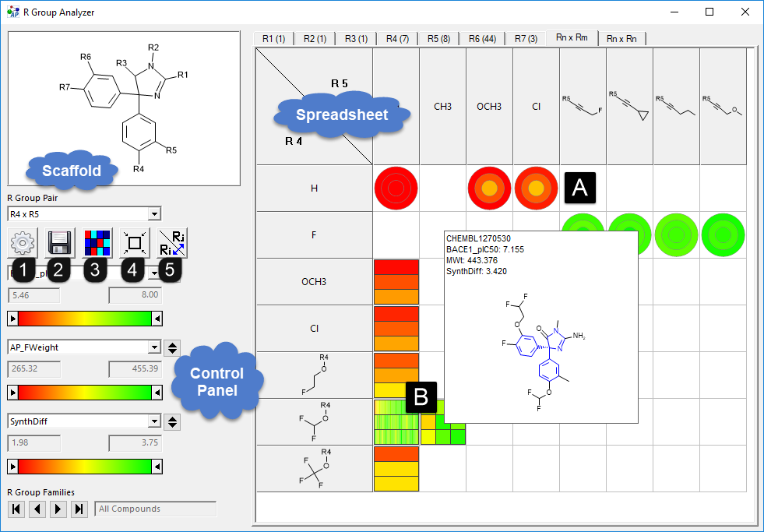Click the floppy disk save icon
764x532 pixels.
[60, 242]
